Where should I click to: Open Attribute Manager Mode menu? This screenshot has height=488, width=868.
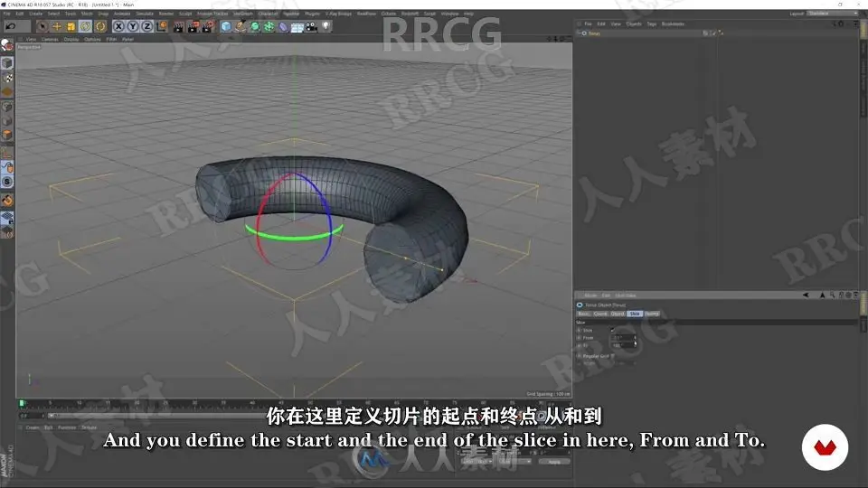pyautogui.click(x=590, y=296)
